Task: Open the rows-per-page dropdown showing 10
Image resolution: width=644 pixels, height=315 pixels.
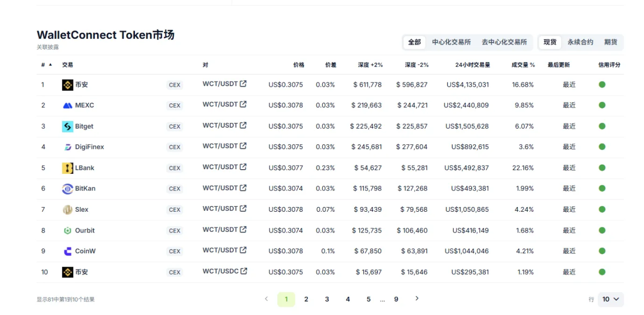Action: tap(610, 299)
